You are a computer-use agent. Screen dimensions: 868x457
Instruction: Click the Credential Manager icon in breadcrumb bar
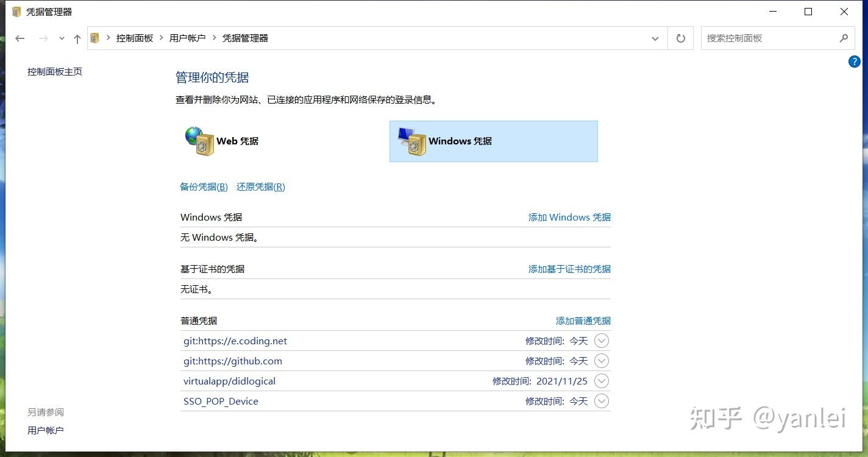[x=95, y=37]
